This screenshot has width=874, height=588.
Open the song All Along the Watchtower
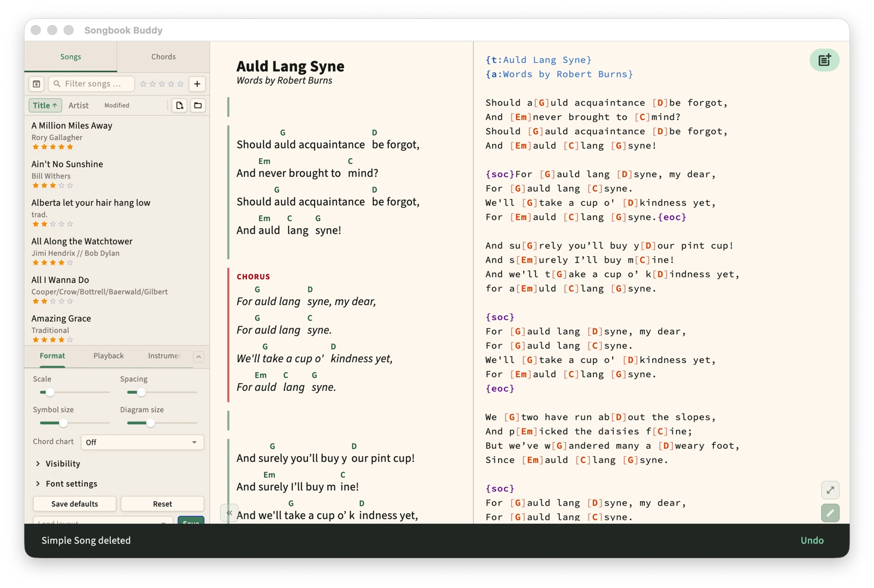[x=117, y=251]
